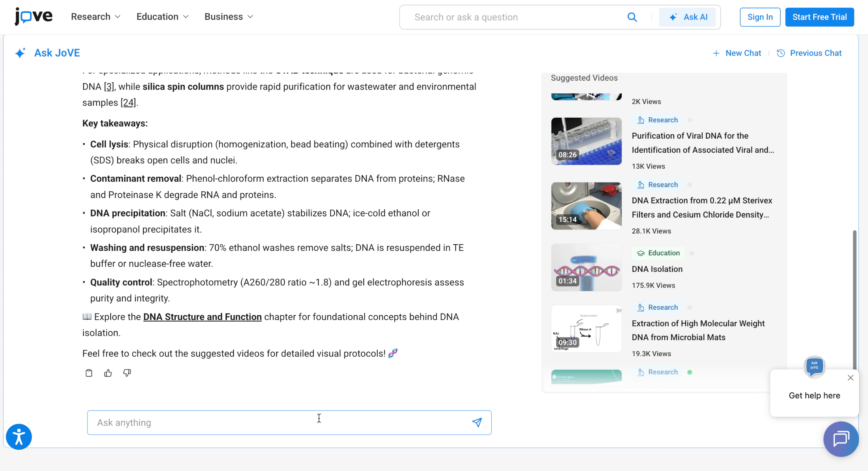Expand the Business menu

point(229,17)
